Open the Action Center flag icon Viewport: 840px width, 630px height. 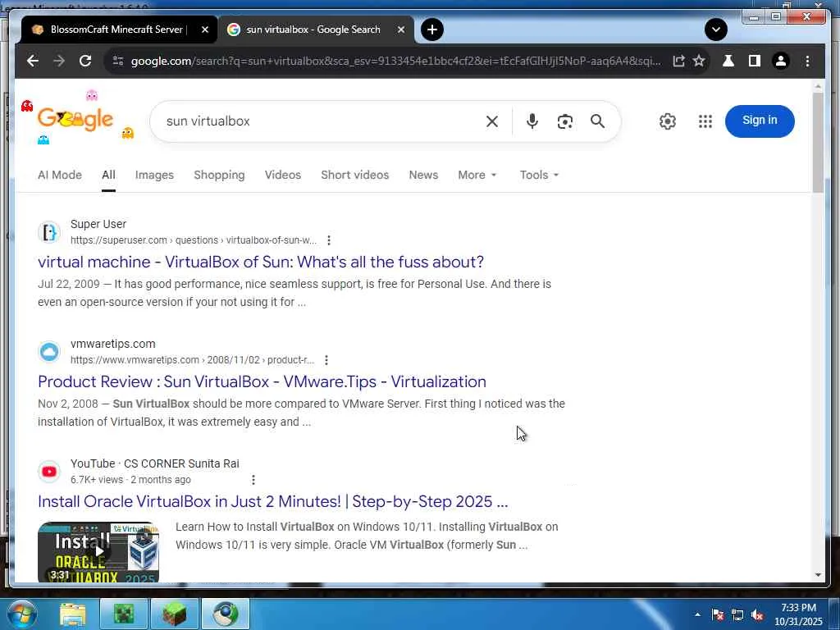(x=718, y=615)
